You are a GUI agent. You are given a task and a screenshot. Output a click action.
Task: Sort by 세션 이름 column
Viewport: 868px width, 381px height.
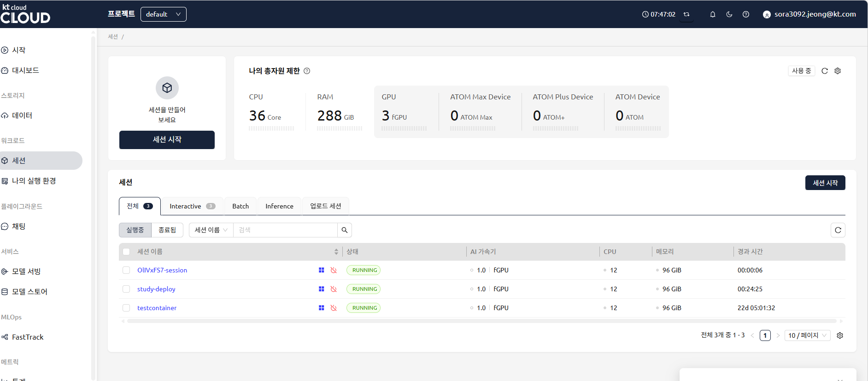pyautogui.click(x=336, y=252)
